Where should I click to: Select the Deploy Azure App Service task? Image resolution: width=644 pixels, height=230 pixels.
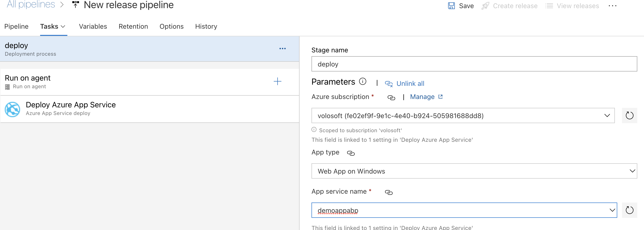pyautogui.click(x=71, y=109)
